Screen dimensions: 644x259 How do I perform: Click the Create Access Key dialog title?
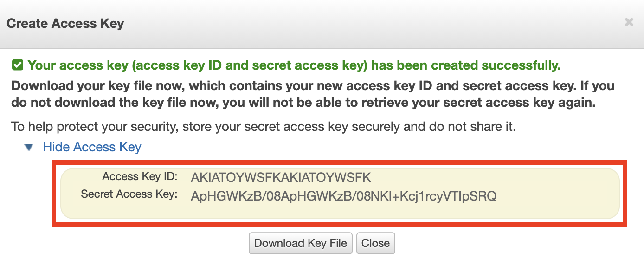tap(65, 23)
